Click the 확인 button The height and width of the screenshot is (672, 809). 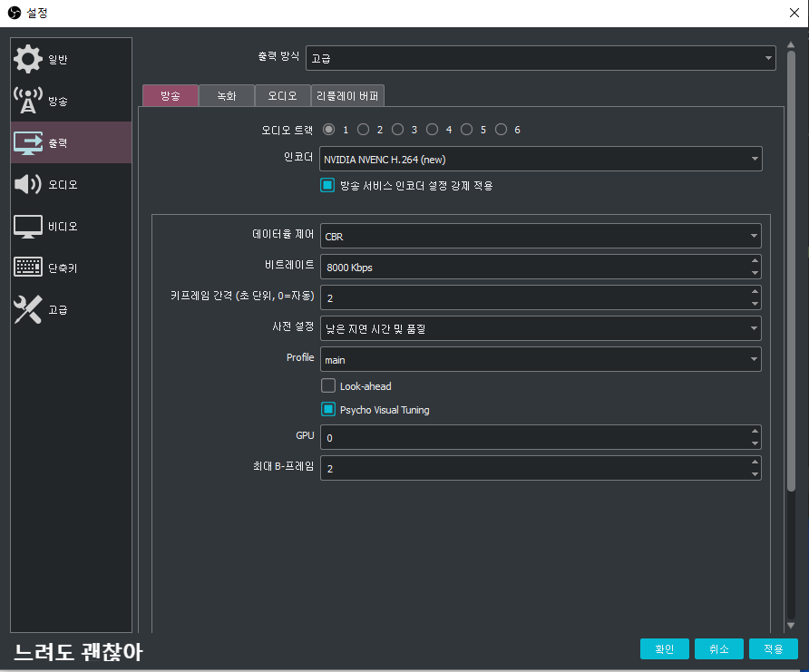point(665,648)
